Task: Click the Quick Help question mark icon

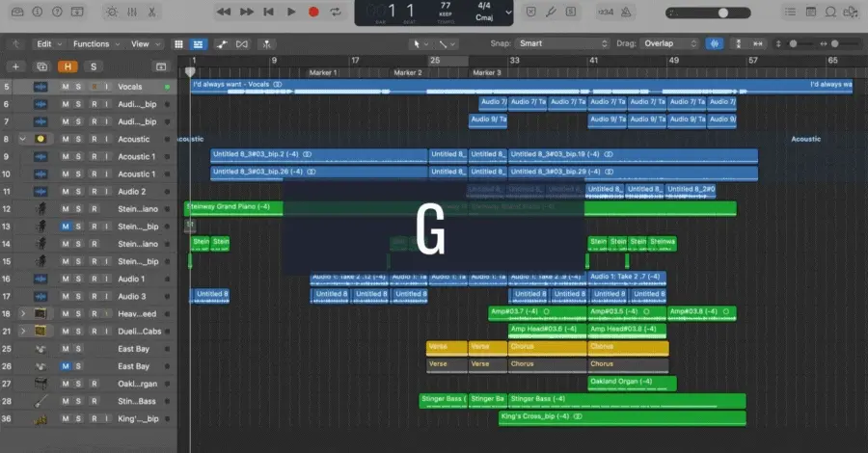Action: [57, 12]
